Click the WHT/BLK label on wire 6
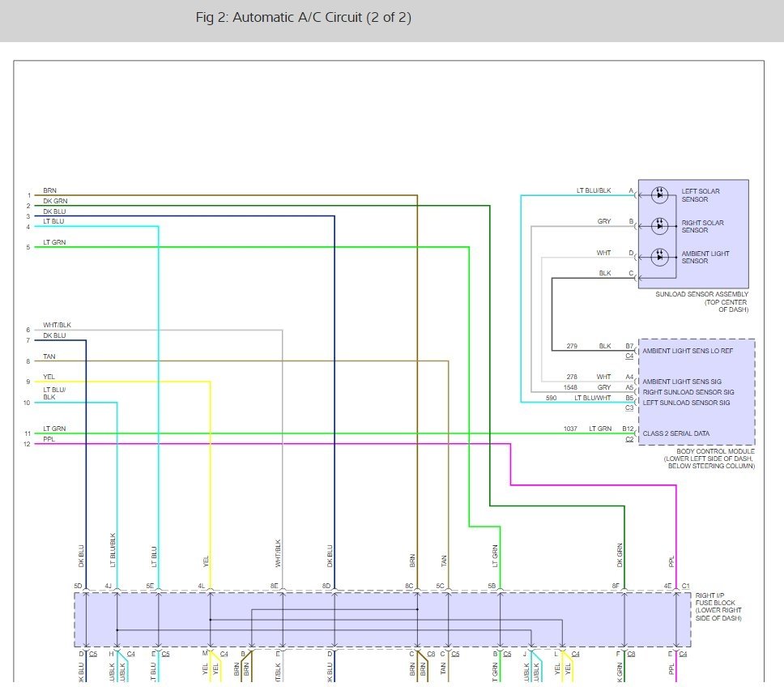 (x=57, y=325)
